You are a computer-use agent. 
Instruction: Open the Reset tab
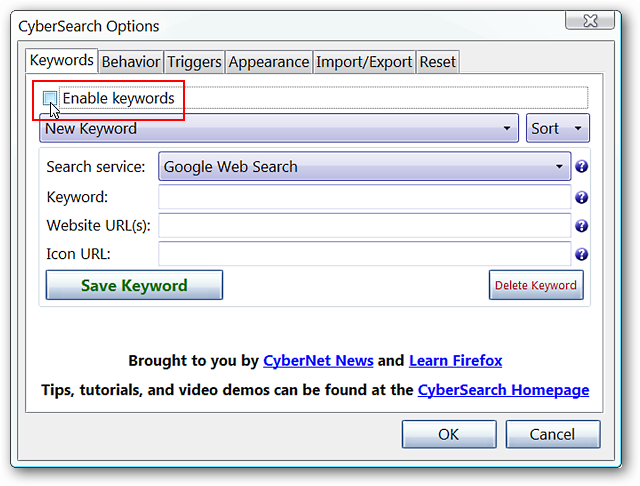click(438, 62)
